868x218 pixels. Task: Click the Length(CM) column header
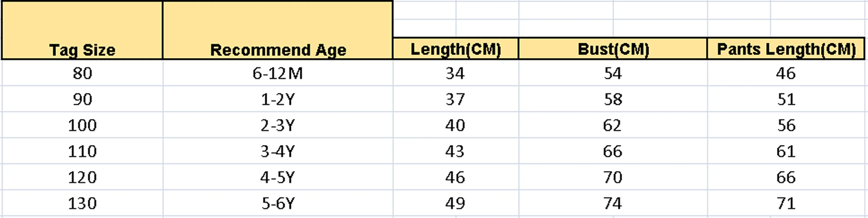tap(456, 49)
